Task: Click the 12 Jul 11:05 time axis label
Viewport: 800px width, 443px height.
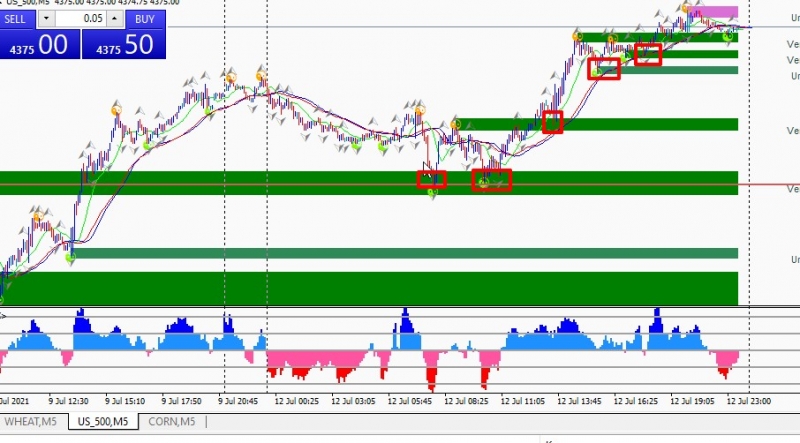Action: (522, 401)
